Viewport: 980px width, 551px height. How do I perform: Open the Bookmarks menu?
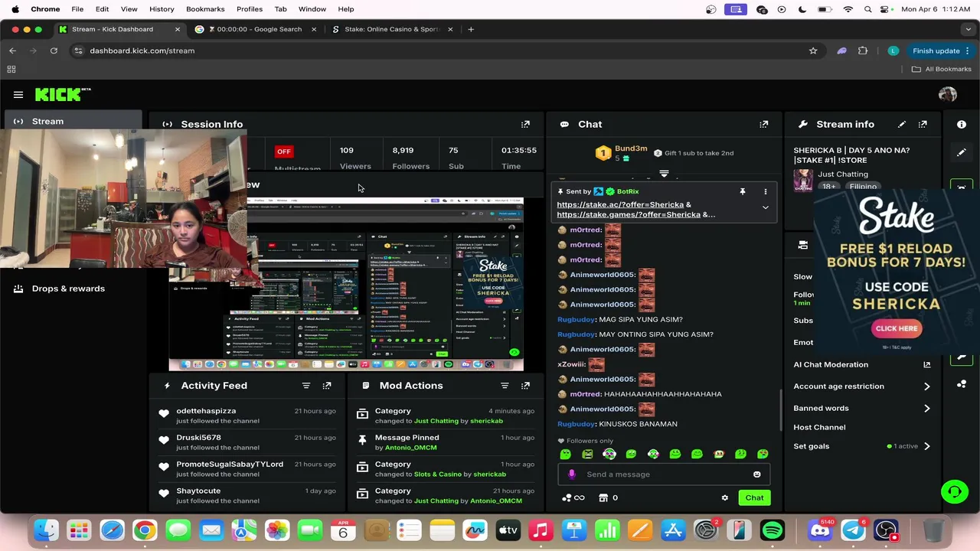[x=205, y=9]
